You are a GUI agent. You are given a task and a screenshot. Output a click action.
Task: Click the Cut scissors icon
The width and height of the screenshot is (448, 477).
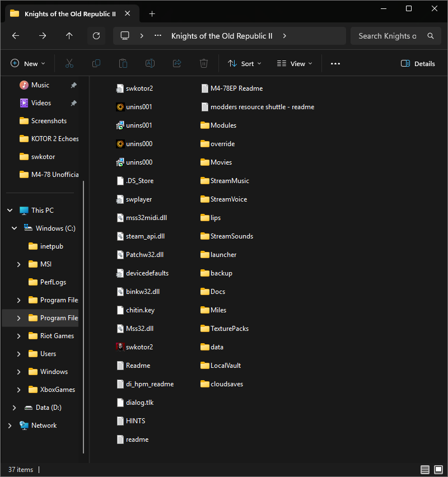[69, 64]
